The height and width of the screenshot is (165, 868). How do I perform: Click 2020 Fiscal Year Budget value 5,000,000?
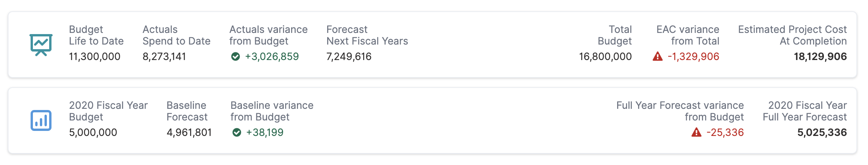(x=93, y=132)
